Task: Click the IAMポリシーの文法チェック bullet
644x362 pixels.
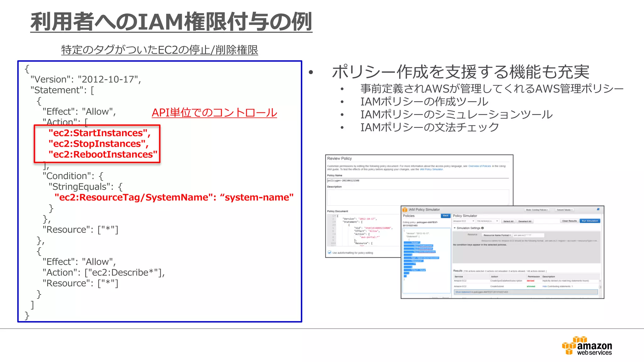Action: (430, 127)
